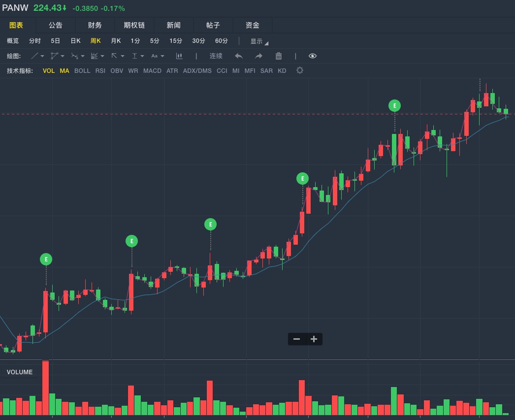Screen dimensions: 515x420
Task: Delete drawings with the trash icon
Action: [x=279, y=56]
